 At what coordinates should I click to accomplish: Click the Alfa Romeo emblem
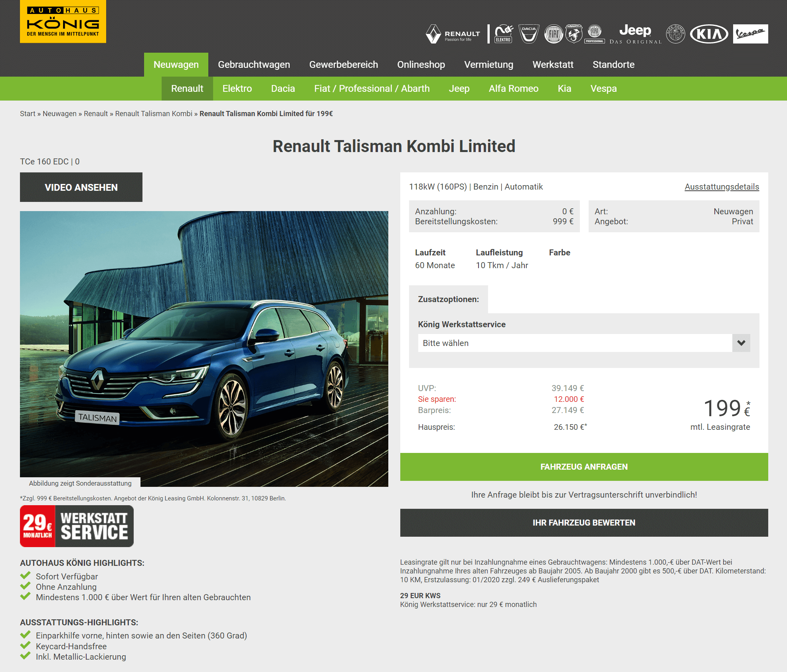tap(676, 34)
